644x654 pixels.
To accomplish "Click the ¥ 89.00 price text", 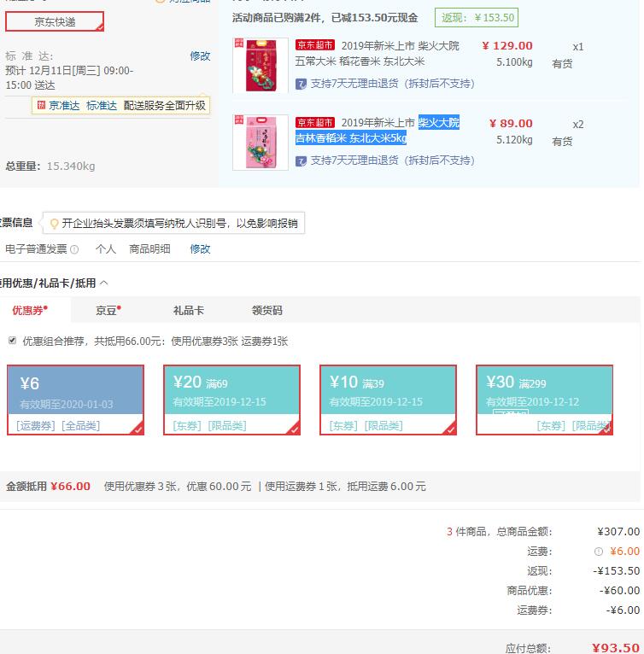I will click(x=511, y=123).
